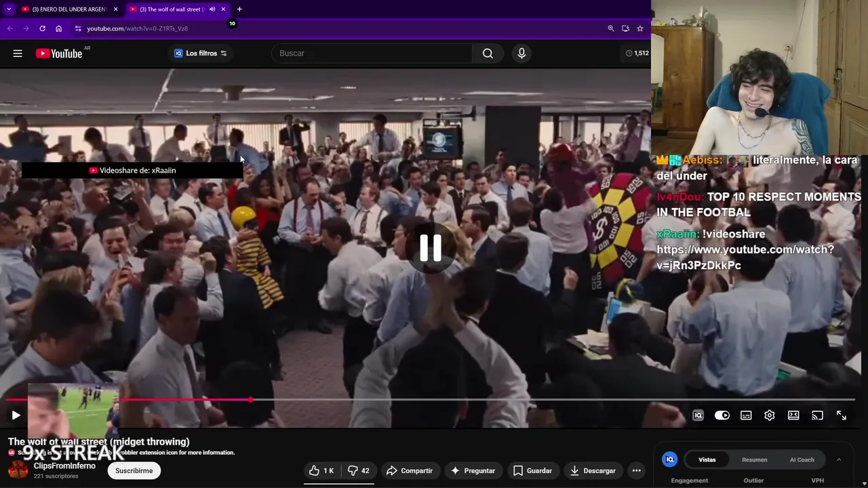This screenshot has height=488, width=868.
Task: Click the Outlier column label
Action: click(x=753, y=481)
